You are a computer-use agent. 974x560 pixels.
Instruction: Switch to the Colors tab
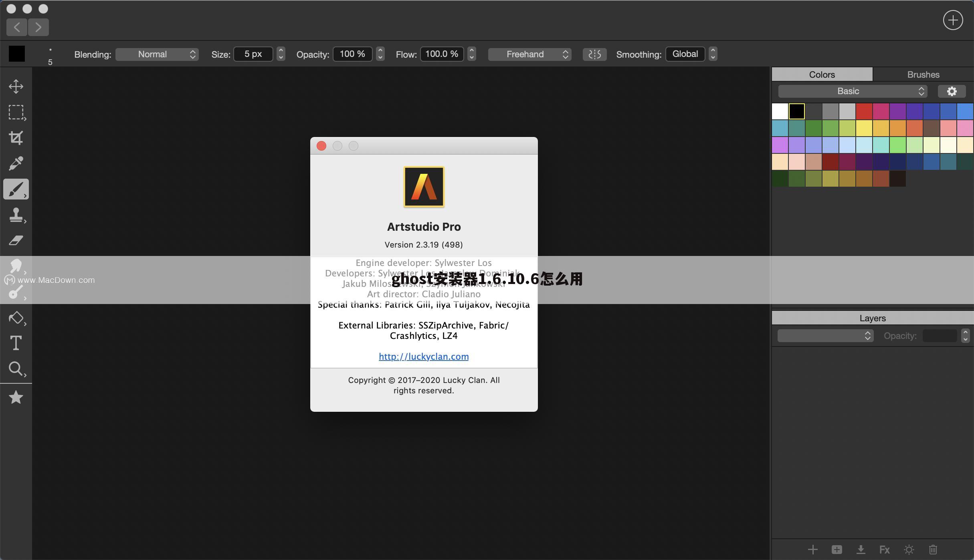(x=822, y=75)
